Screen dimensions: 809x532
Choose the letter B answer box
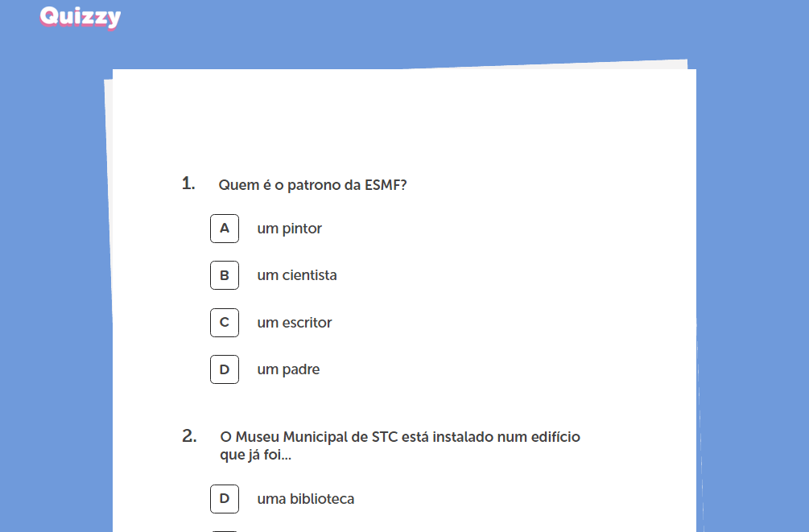(x=225, y=275)
